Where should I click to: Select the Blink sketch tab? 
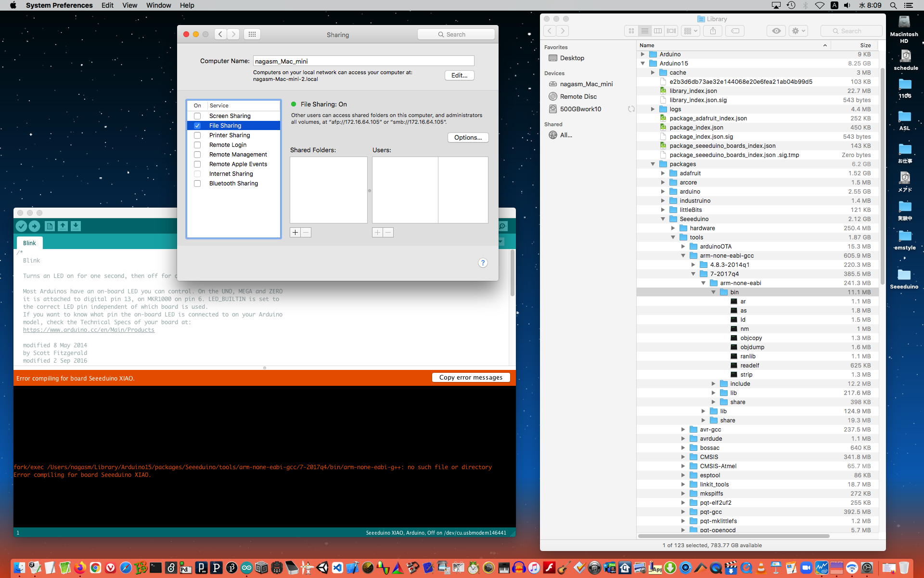[29, 243]
